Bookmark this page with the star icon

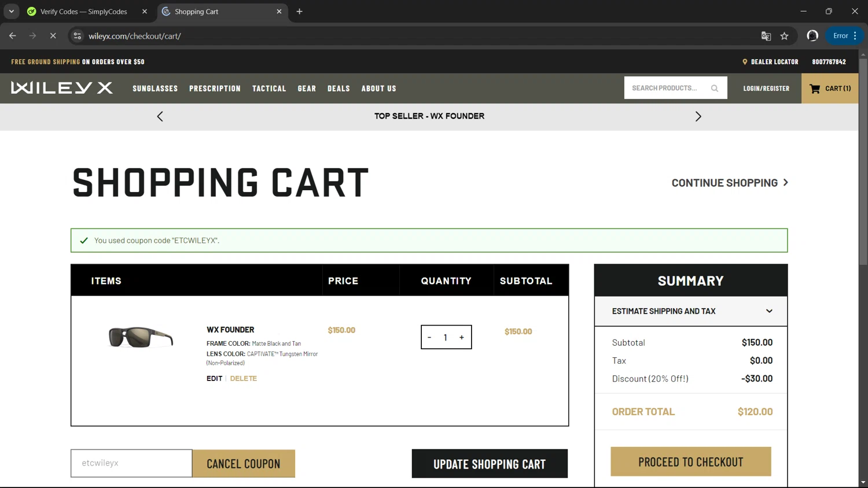click(784, 36)
